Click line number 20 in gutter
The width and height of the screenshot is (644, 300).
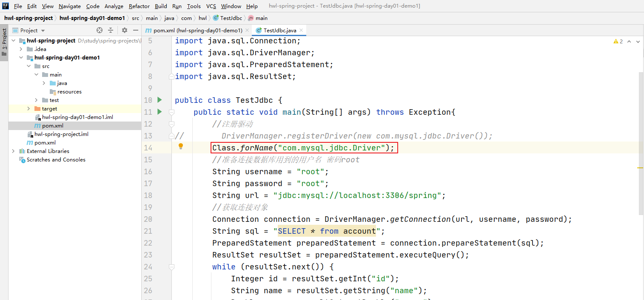pyautogui.click(x=148, y=219)
